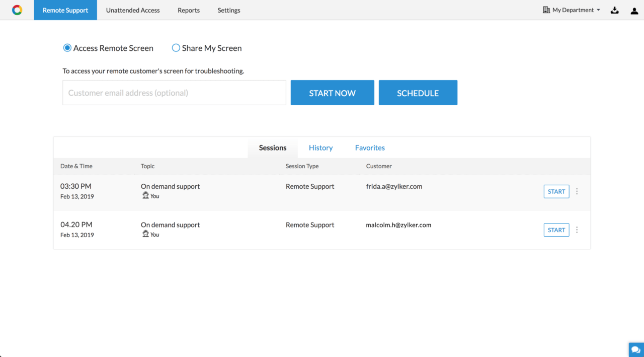The image size is (644, 357).
Task: Click technician icon under frida's session topic
Action: coord(145,195)
